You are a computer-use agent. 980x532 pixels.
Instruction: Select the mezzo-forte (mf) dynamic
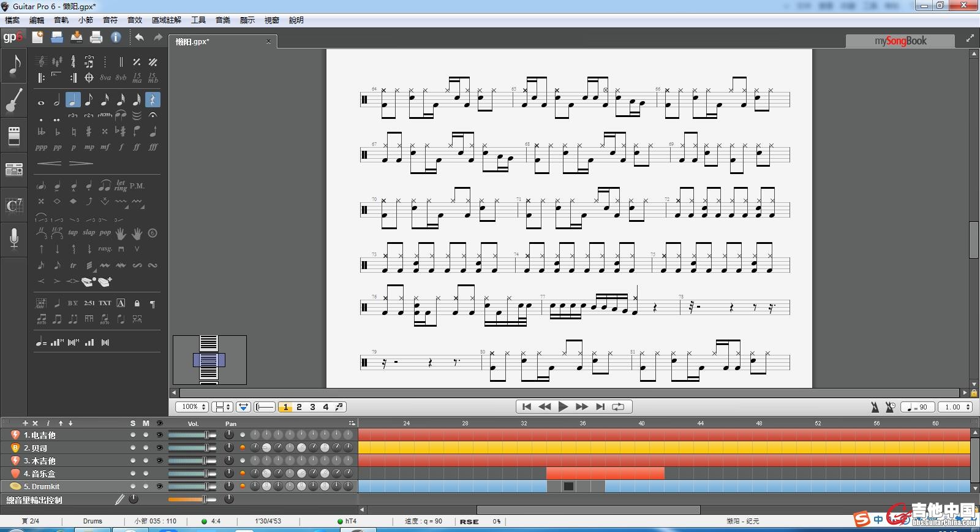(105, 147)
